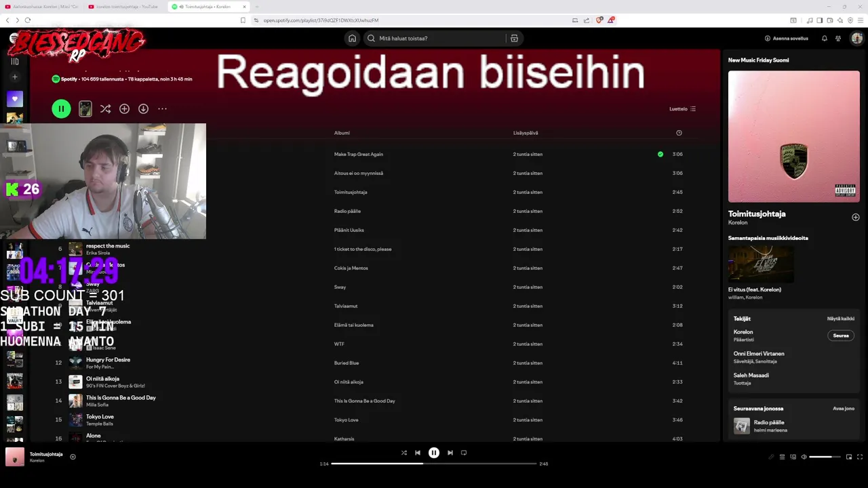
Task: Sort by the duration clock column icon
Action: [x=679, y=133]
